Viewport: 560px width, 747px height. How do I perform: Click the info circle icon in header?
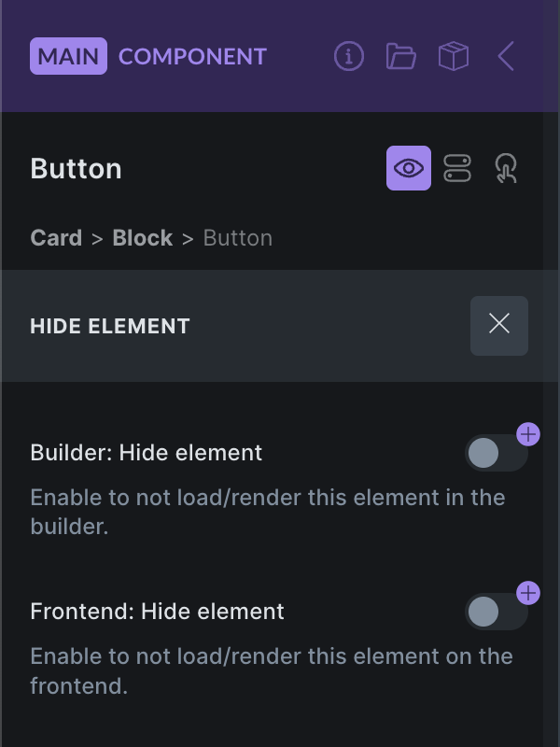(x=349, y=56)
